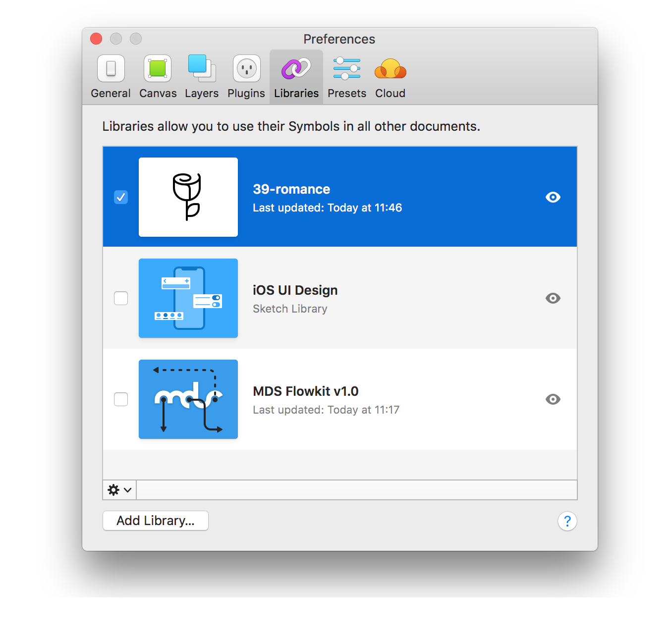Switch to the Layers preferences tab
Screen dimensions: 672x638
point(202,77)
